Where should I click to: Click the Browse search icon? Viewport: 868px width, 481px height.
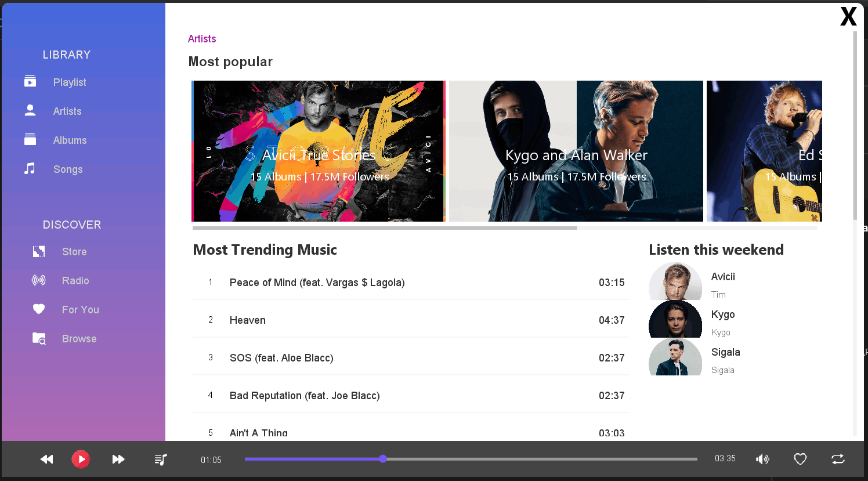(x=39, y=338)
